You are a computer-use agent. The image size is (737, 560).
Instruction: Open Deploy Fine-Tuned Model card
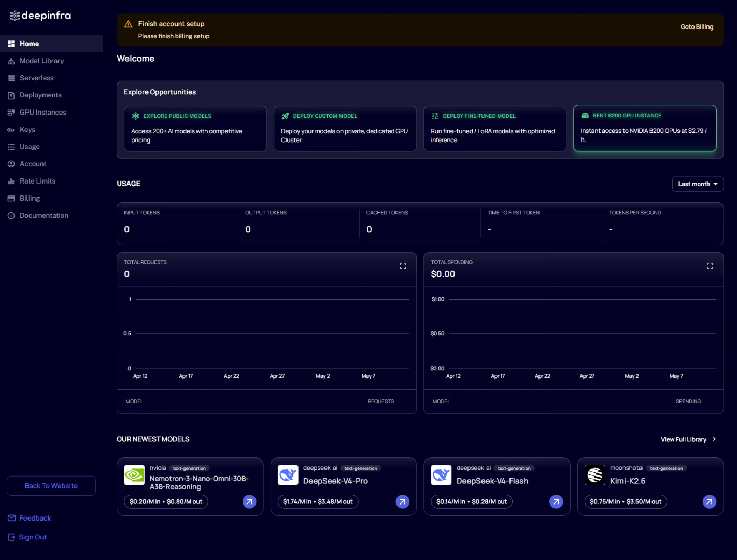tap(495, 129)
